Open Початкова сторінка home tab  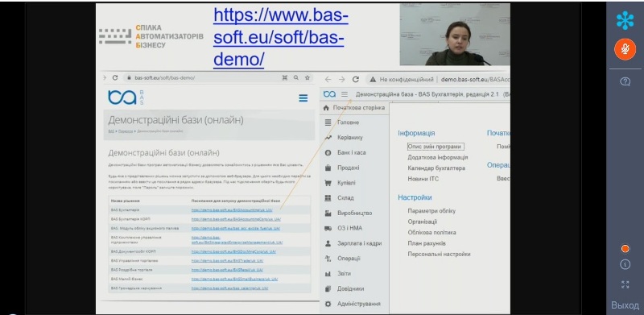(x=354, y=108)
